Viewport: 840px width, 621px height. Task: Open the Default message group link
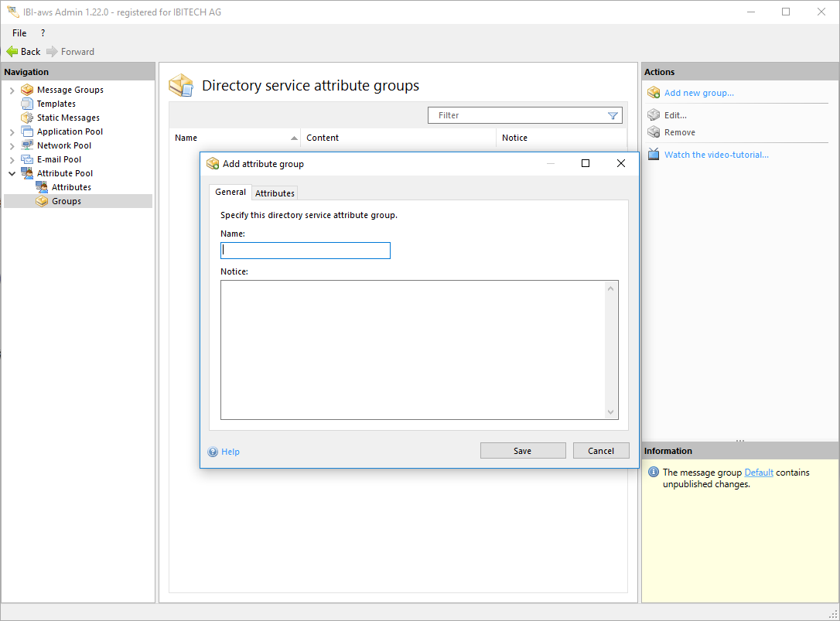pos(758,473)
